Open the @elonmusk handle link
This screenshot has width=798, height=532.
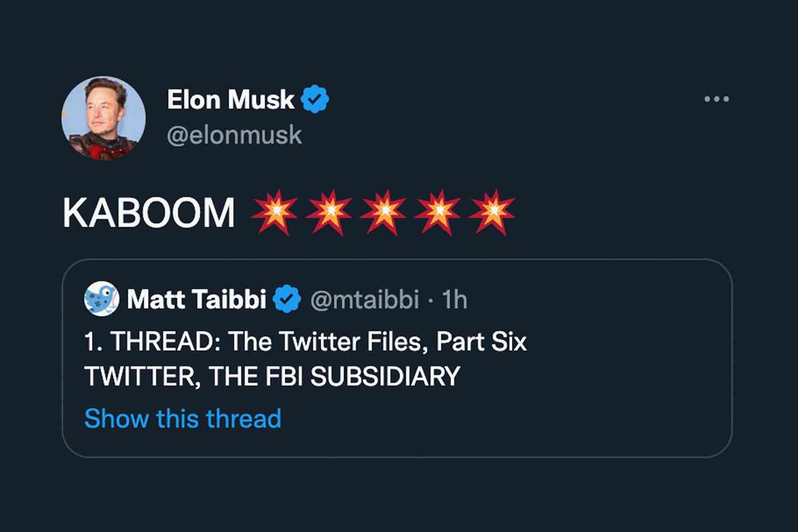236,134
